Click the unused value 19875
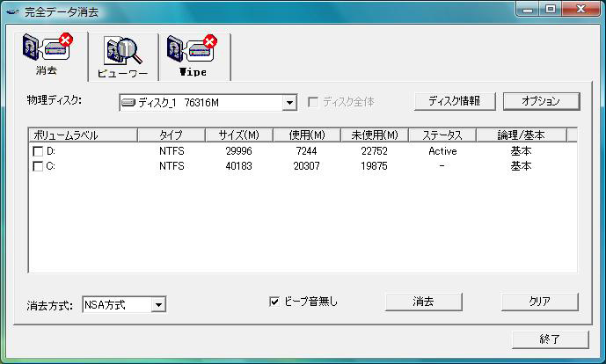 (374, 166)
